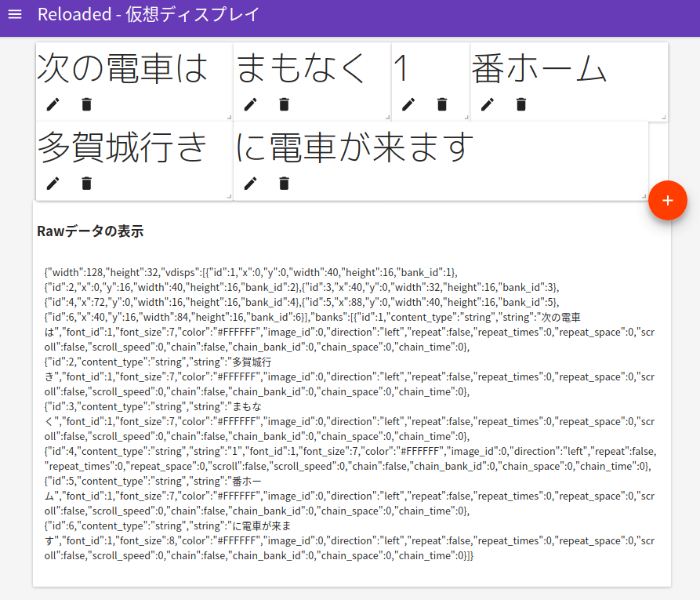The image size is (700, 600).
Task: Add a new virtual display with plus button
Action: (x=667, y=201)
